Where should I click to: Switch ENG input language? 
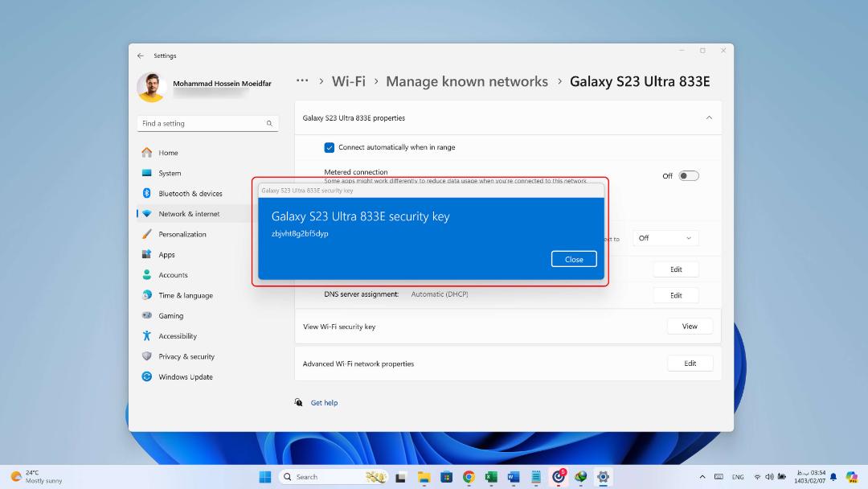(738, 477)
